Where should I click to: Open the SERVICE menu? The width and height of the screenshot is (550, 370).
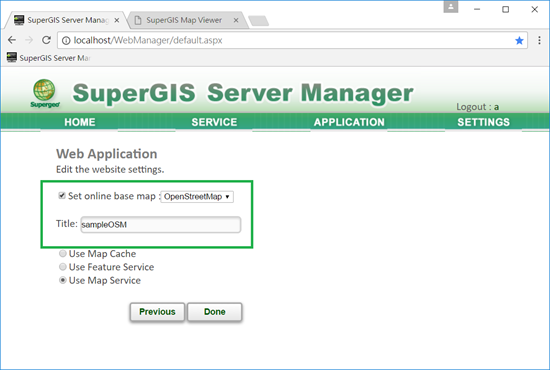(x=214, y=122)
